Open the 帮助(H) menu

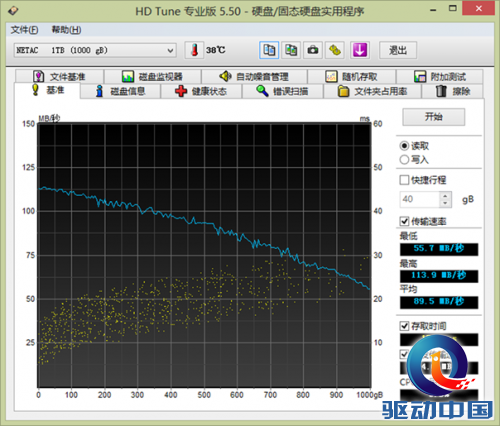tap(66, 30)
